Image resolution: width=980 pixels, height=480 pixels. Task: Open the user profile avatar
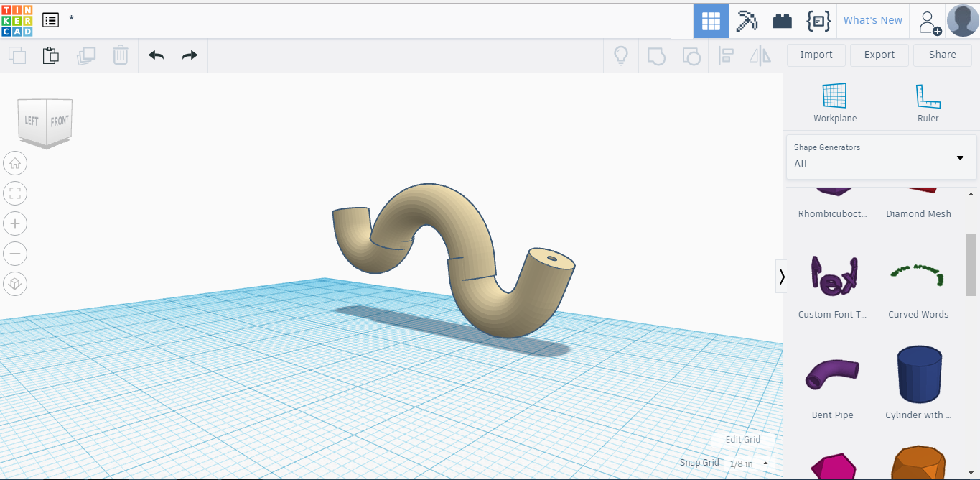point(963,21)
